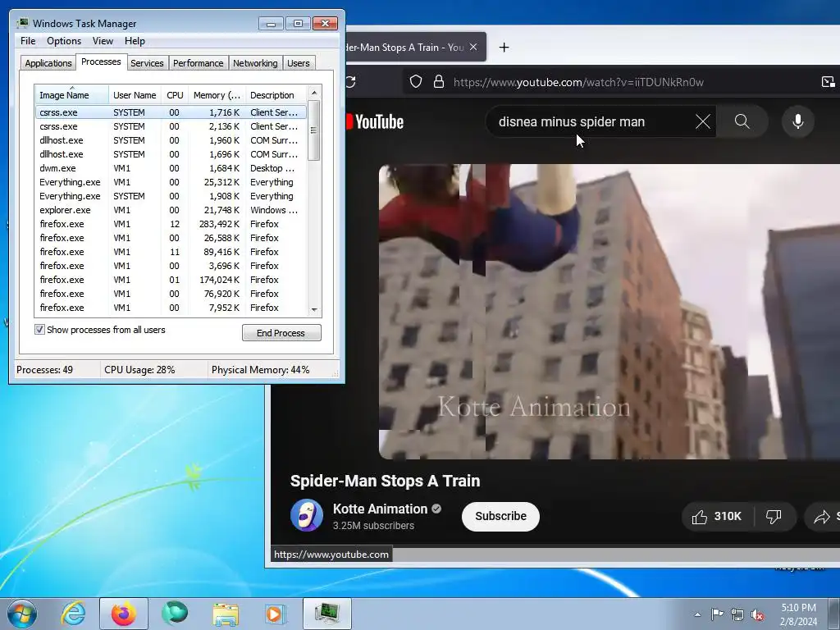Click the Share arrow icon
The height and width of the screenshot is (630, 840).
point(821,517)
